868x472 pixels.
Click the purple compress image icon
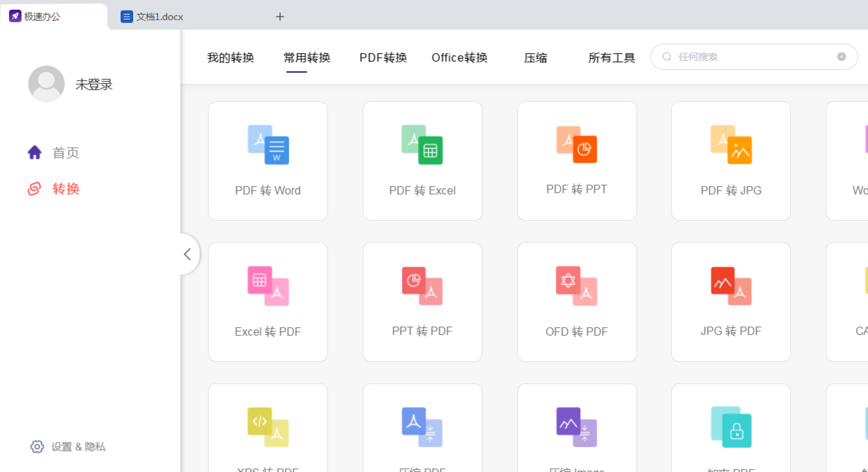577,427
